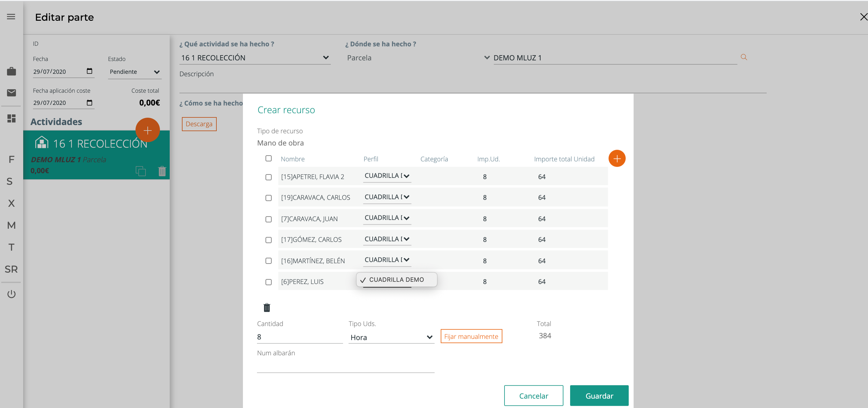Duplicate the 16 1 RECOLECCIÓN activity
This screenshot has width=868, height=408.
pyautogui.click(x=140, y=171)
